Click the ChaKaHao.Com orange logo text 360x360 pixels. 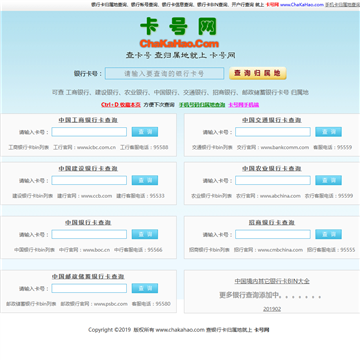[x=179, y=44]
